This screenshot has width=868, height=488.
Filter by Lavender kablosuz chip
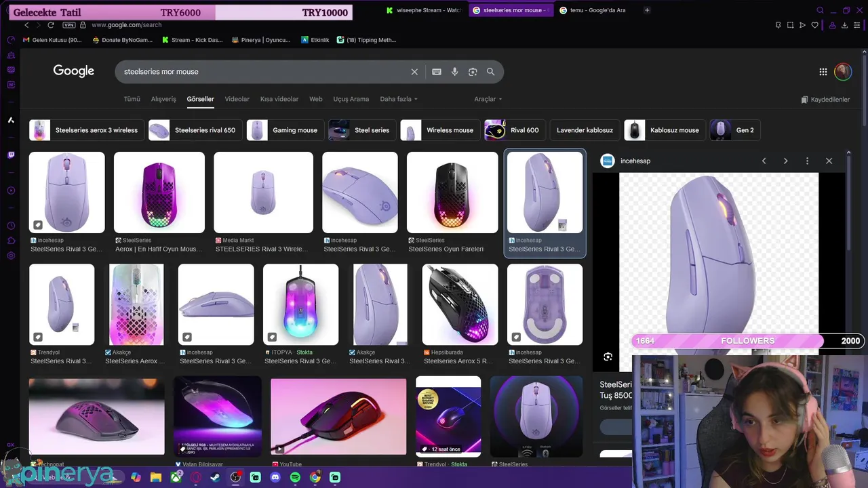(x=585, y=130)
